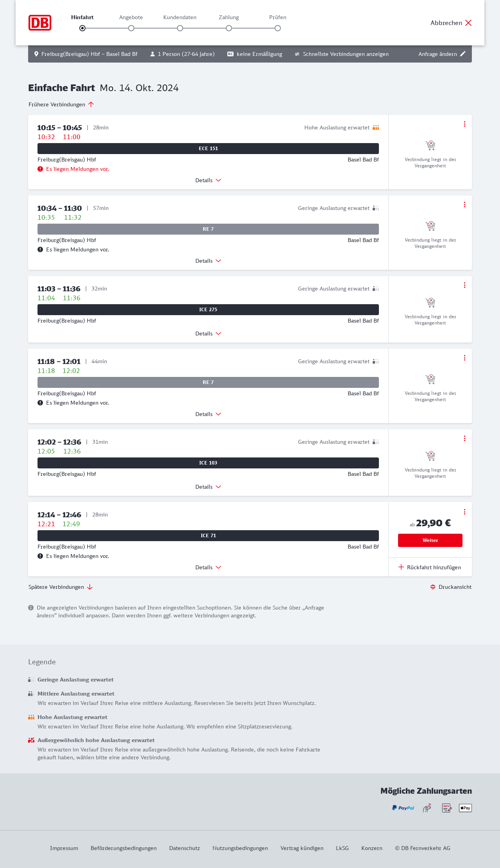Select the Angebote step circle
Image resolution: width=500 pixels, height=868 pixels.
pos(131,28)
